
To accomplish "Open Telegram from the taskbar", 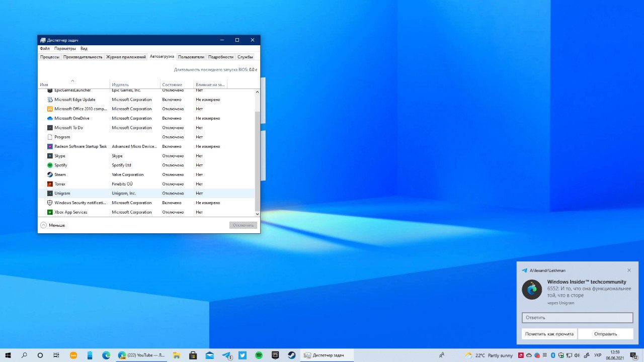I will tap(226, 355).
